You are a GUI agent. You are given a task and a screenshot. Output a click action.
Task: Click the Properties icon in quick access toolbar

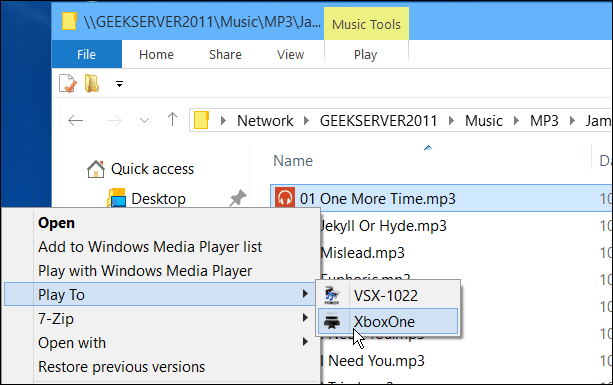[68, 83]
